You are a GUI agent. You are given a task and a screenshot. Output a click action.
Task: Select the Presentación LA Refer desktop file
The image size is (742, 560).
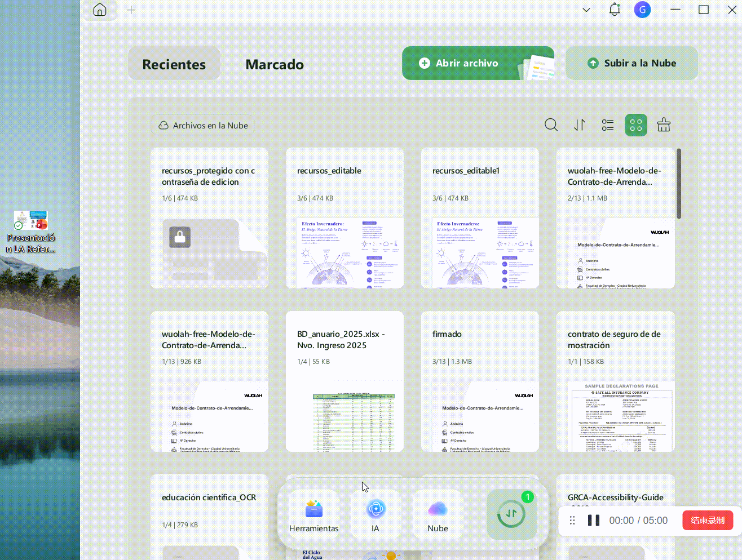(x=31, y=232)
